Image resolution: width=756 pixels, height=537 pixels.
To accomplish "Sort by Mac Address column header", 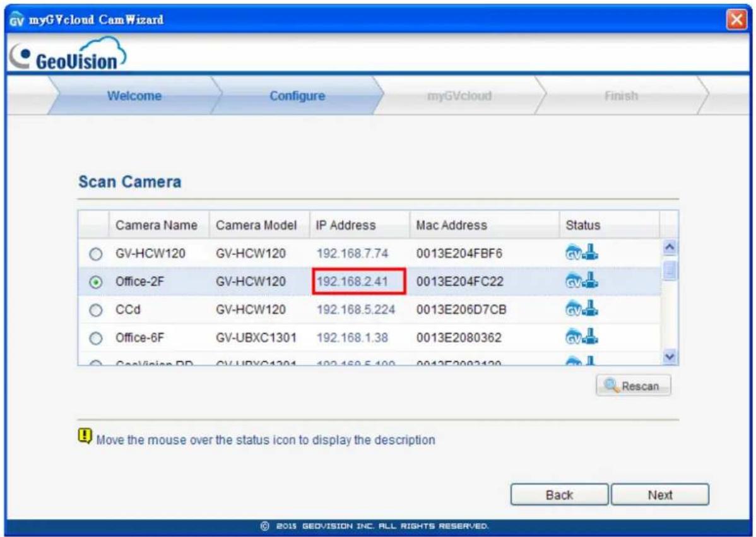I will pyautogui.click(x=484, y=225).
